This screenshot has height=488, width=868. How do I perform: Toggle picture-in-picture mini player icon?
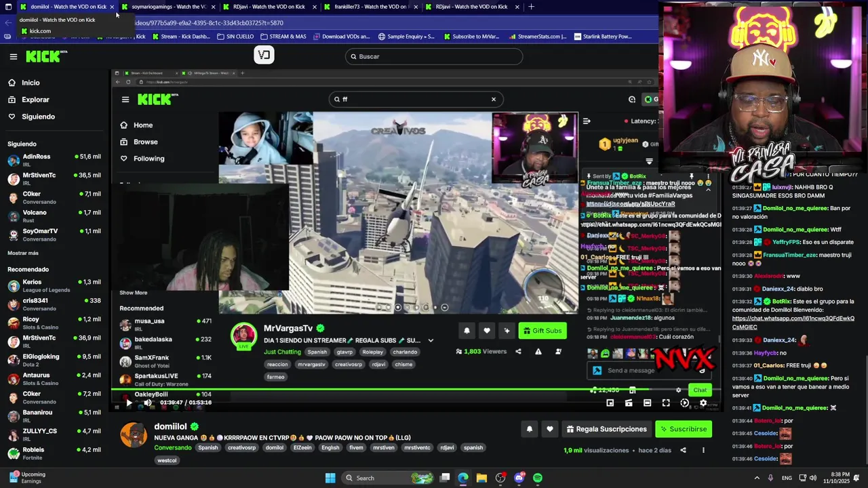(610, 403)
